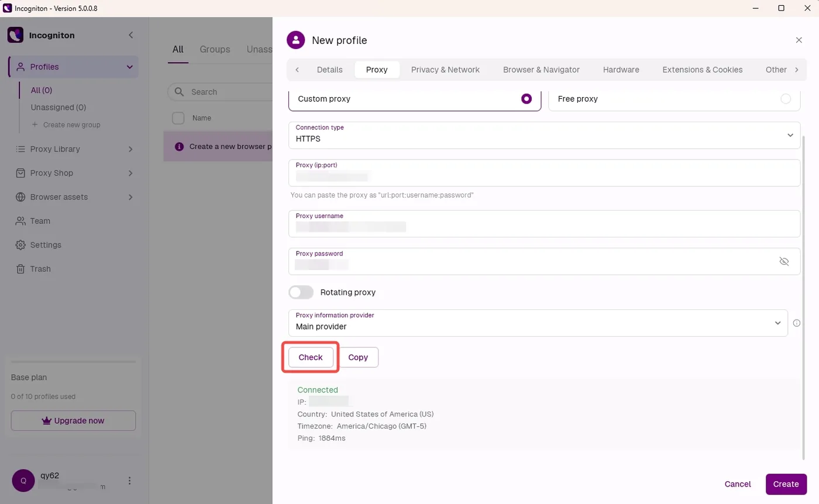Click the Settings gear icon
The height and width of the screenshot is (504, 819).
[x=20, y=245]
